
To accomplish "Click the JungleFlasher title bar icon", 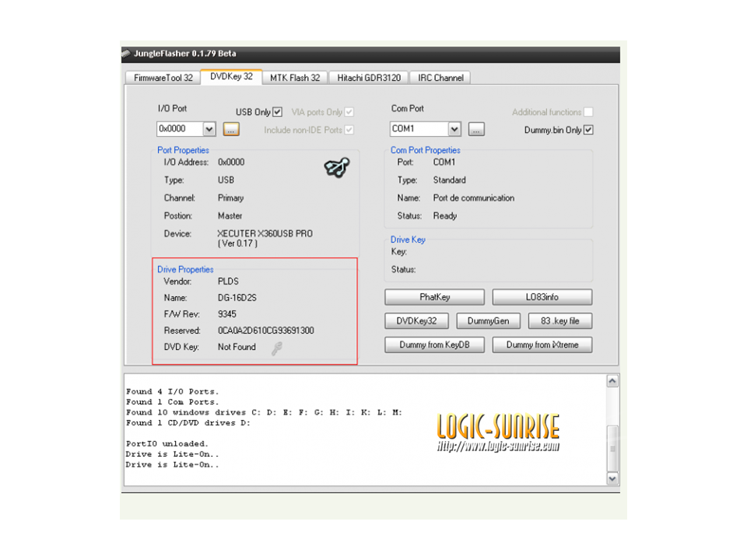I will [x=126, y=53].
